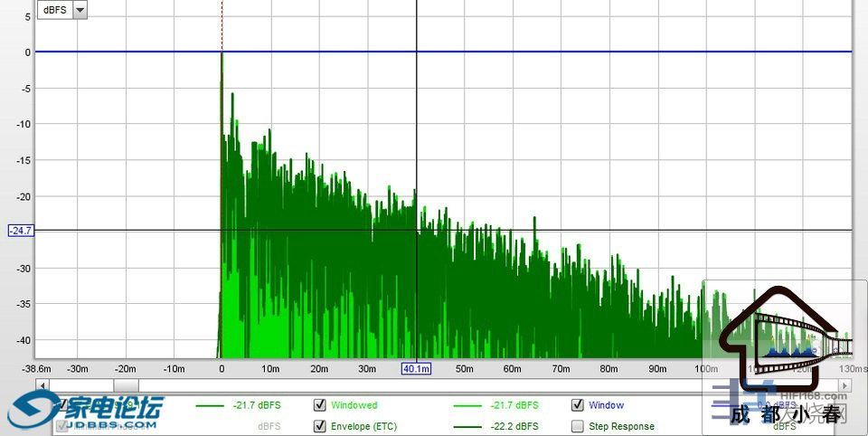Select the Windowed trace label text
The image size is (868, 436).
pos(354,405)
